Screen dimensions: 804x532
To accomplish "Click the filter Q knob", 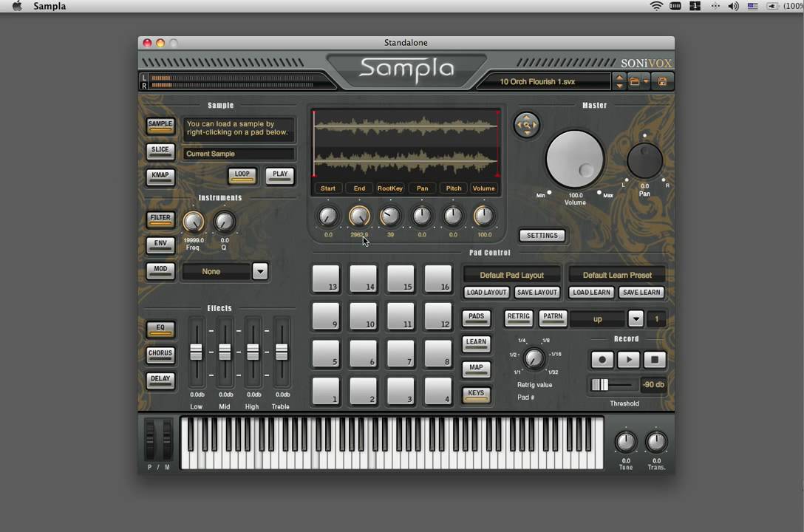I will coord(224,222).
